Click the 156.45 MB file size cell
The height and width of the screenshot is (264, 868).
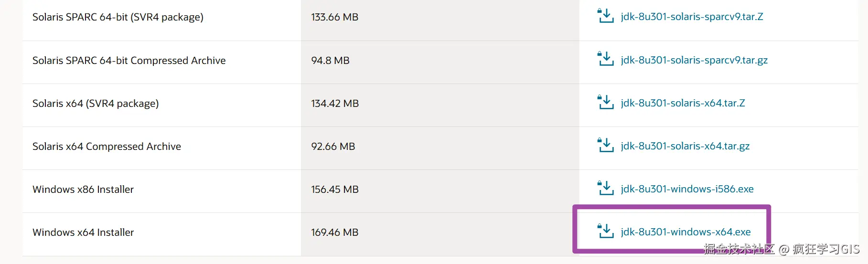[334, 190]
